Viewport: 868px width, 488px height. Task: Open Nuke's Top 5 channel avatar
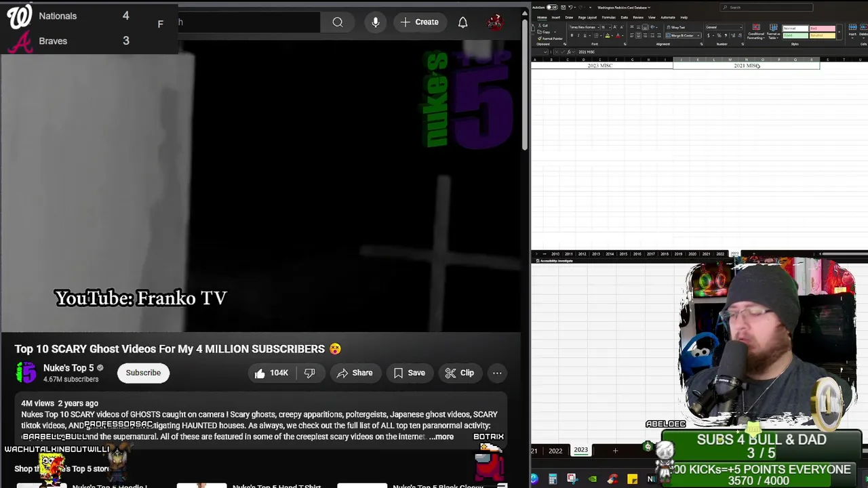tap(26, 373)
